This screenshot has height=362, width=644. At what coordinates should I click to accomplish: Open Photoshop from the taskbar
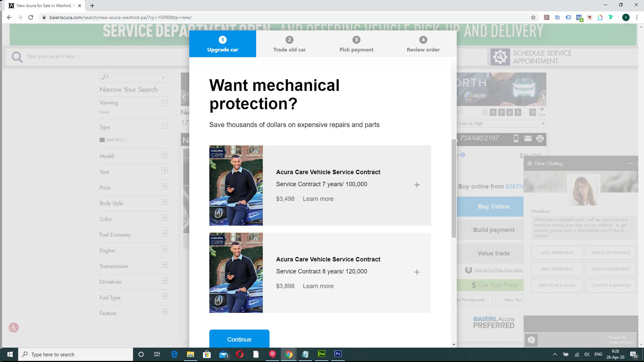click(x=338, y=354)
